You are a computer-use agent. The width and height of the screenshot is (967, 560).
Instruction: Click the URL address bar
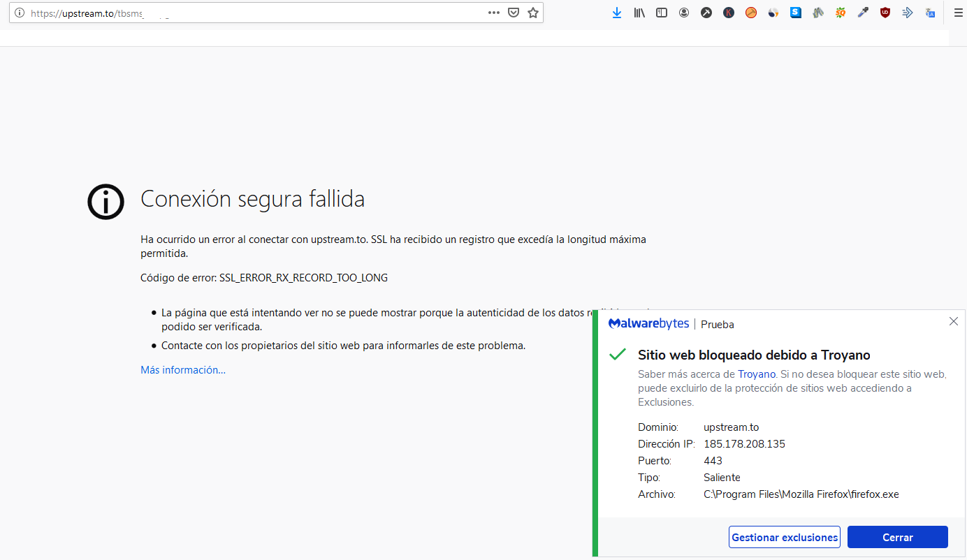coord(279,13)
